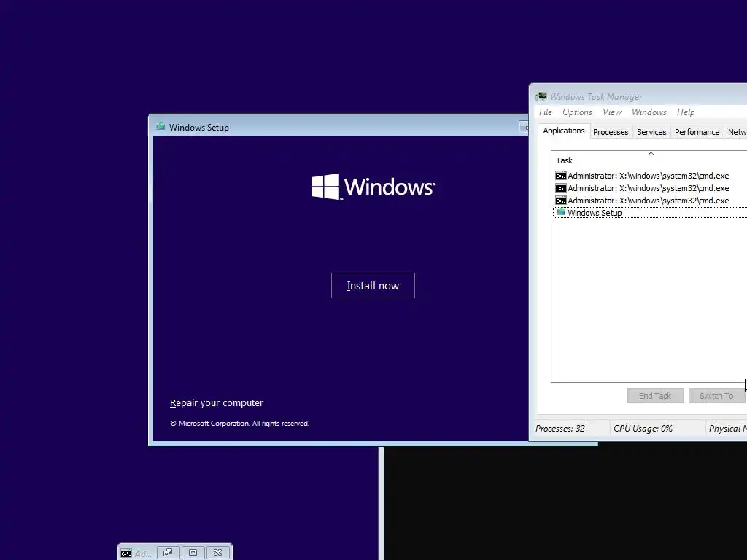The height and width of the screenshot is (560, 747).
Task: Open the File menu in Task Manager
Action: pos(546,112)
